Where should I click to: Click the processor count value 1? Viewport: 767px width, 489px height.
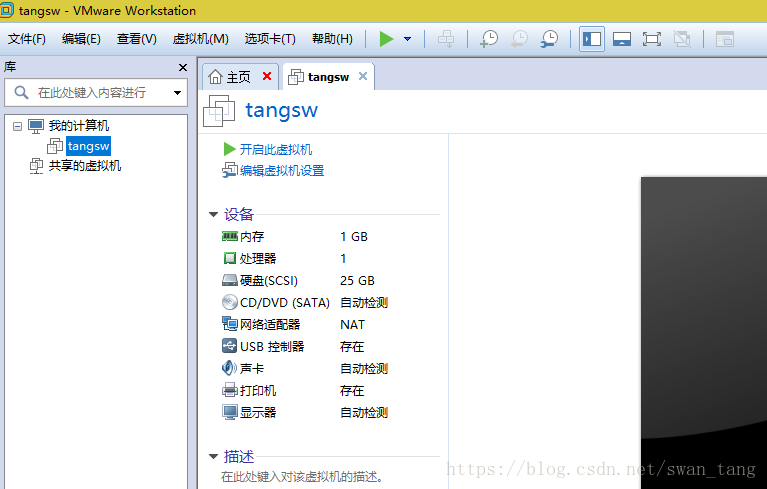click(x=343, y=259)
